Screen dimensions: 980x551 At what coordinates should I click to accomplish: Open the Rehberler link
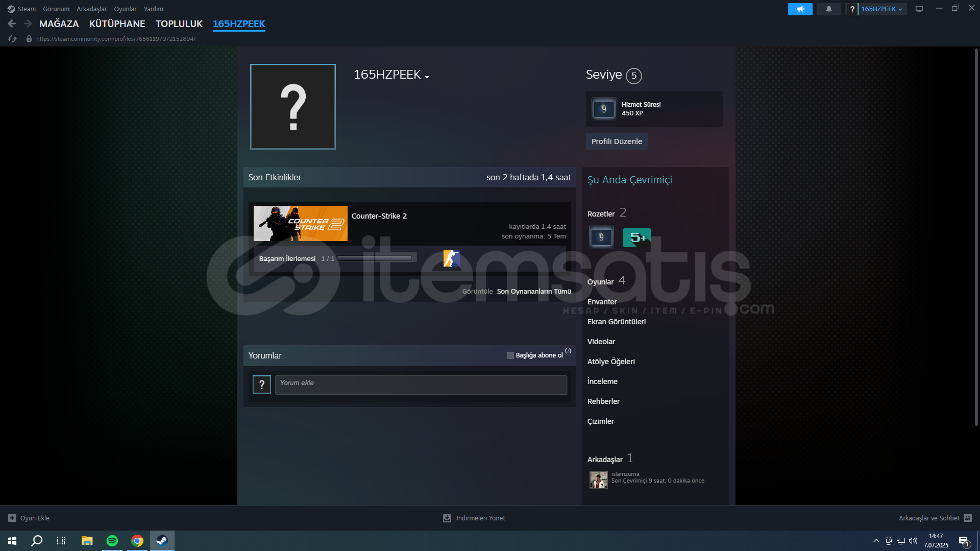603,401
